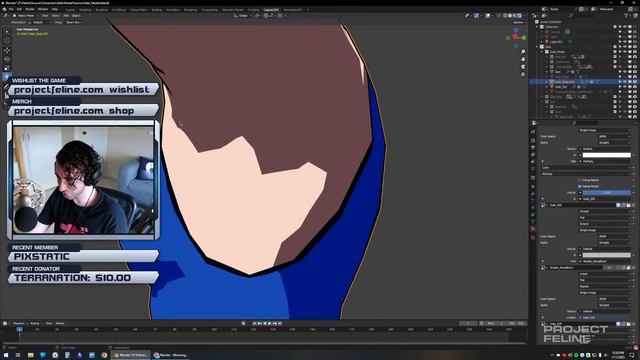Click the grey B color swatch under Gale_000

coord(607,255)
